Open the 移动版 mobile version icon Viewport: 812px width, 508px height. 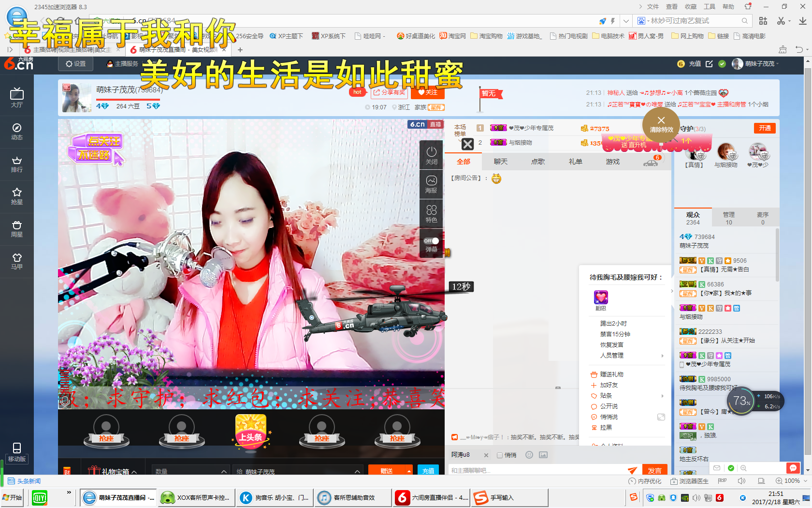(x=16, y=453)
